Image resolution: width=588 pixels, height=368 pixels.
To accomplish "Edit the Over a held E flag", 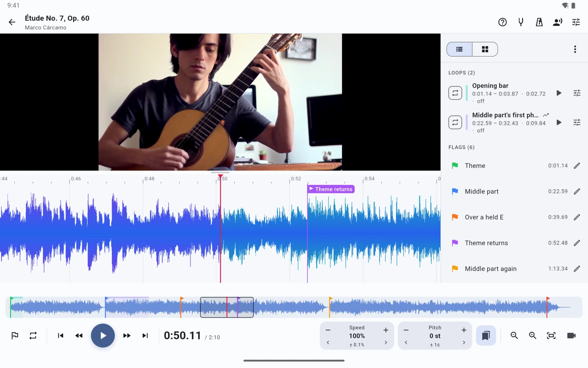I will (x=577, y=217).
